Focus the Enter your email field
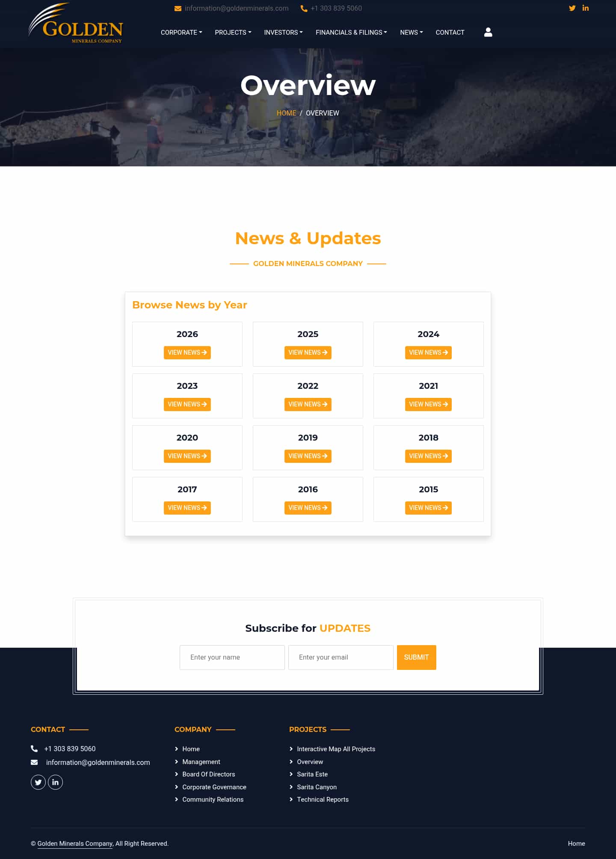Image resolution: width=616 pixels, height=859 pixels. coord(341,658)
